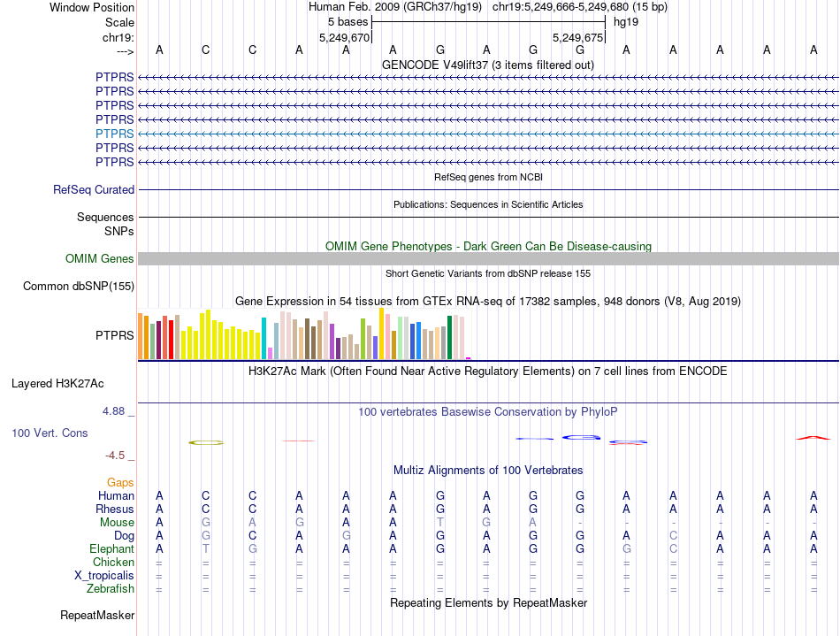
Task: Click the Sequences label of the Publications track
Action: tap(105, 217)
